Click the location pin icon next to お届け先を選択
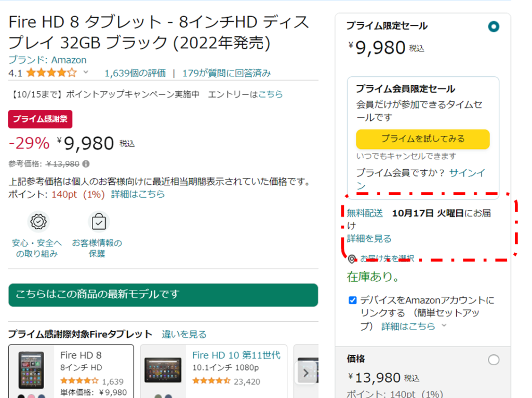532x398 pixels. click(352, 259)
